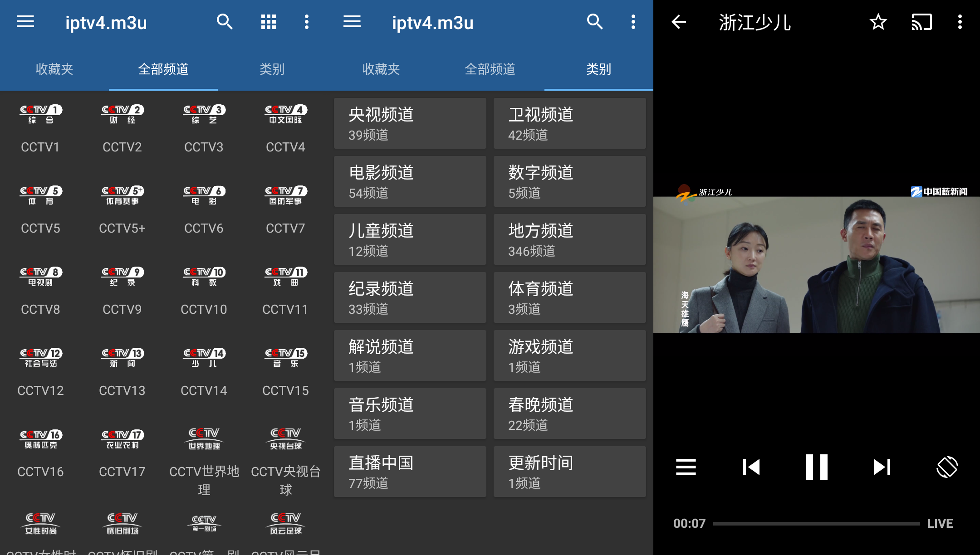Image resolution: width=980 pixels, height=555 pixels.
Task: Open the 直播中国 category
Action: [x=409, y=471]
